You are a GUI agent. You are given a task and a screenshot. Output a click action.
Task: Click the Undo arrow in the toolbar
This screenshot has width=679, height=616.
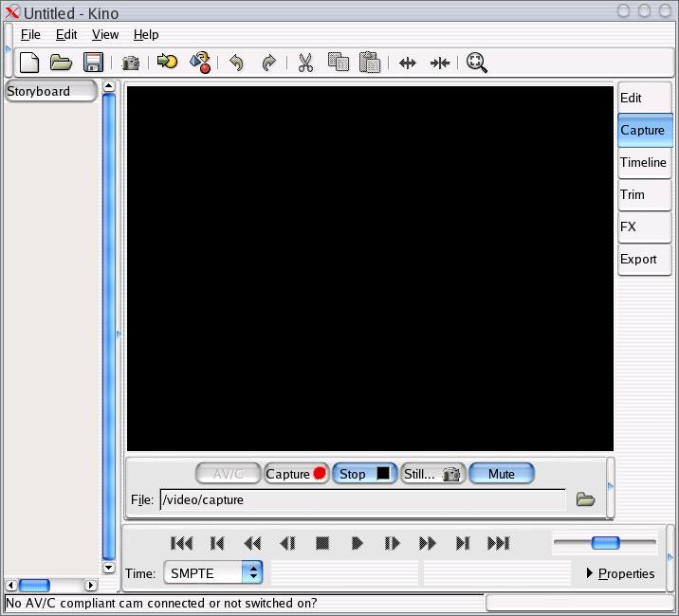(x=236, y=63)
